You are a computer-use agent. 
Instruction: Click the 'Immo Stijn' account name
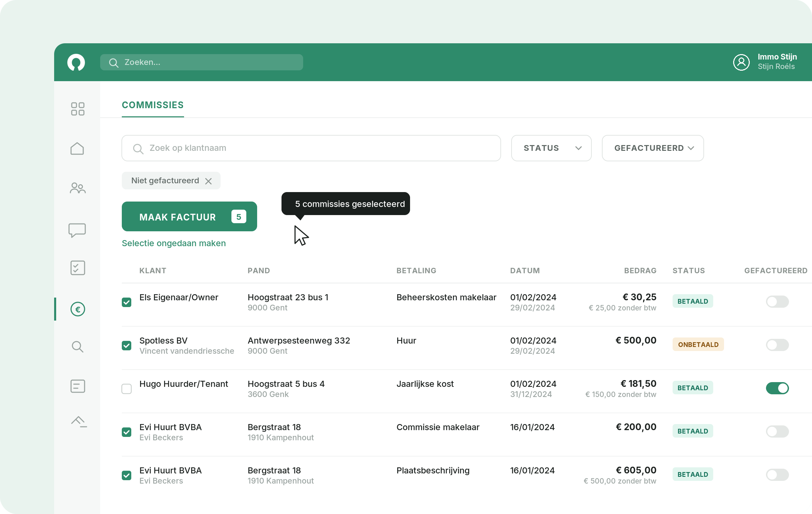[x=777, y=57]
